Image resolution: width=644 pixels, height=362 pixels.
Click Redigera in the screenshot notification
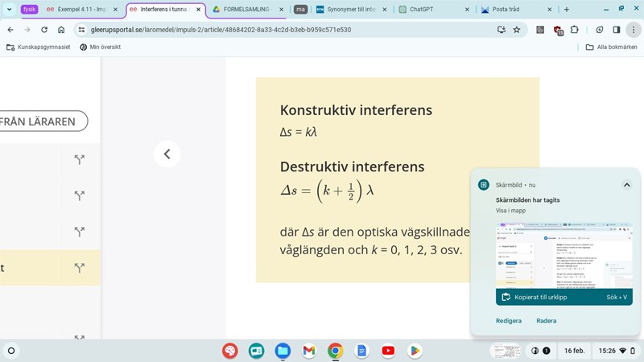(508, 320)
